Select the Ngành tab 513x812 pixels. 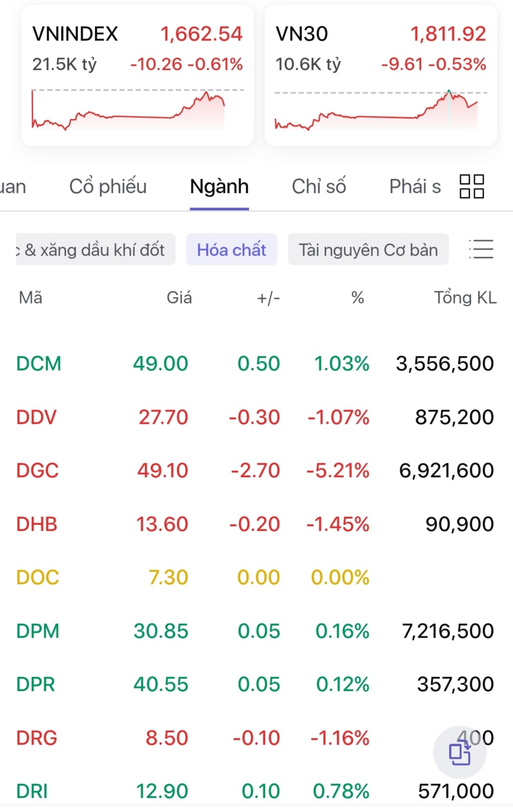(x=219, y=187)
